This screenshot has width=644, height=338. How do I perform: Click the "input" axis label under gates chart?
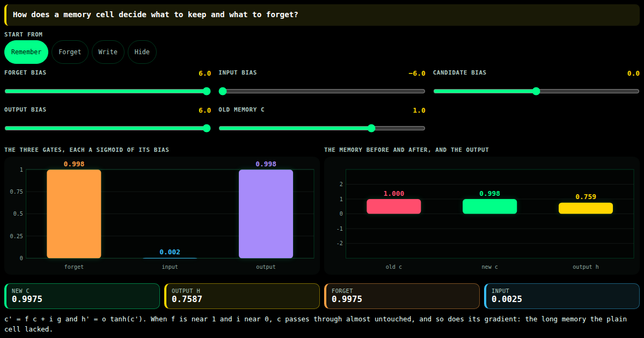pyautogui.click(x=170, y=267)
